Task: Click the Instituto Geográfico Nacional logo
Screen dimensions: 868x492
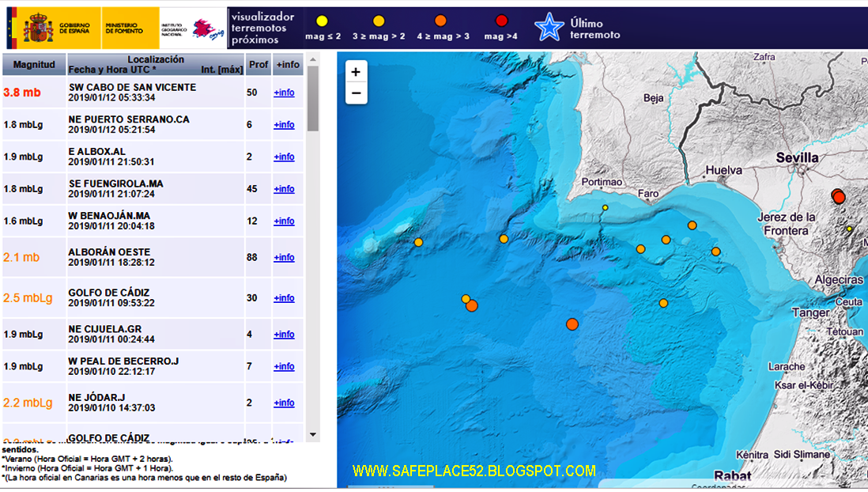Action: click(193, 28)
